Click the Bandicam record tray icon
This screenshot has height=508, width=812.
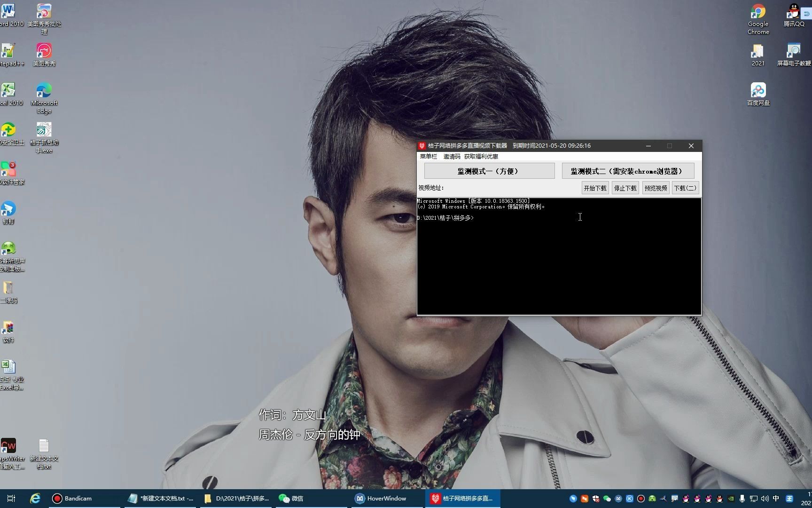tap(640, 499)
